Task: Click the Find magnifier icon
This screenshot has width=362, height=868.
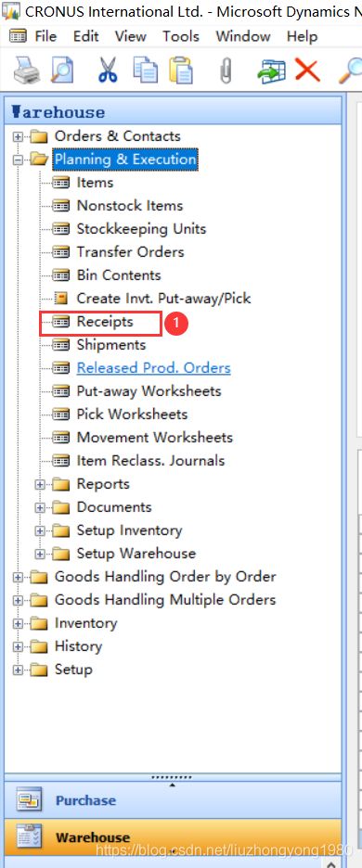Action: (x=350, y=70)
